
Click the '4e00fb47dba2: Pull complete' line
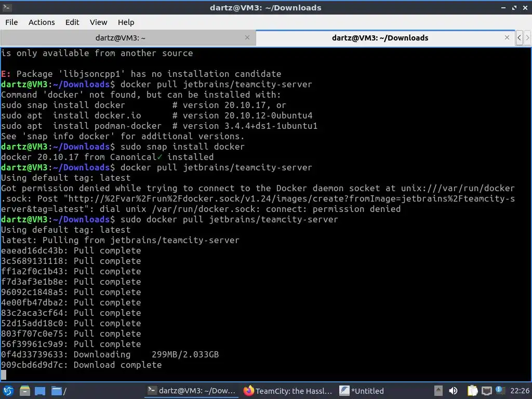(71, 303)
